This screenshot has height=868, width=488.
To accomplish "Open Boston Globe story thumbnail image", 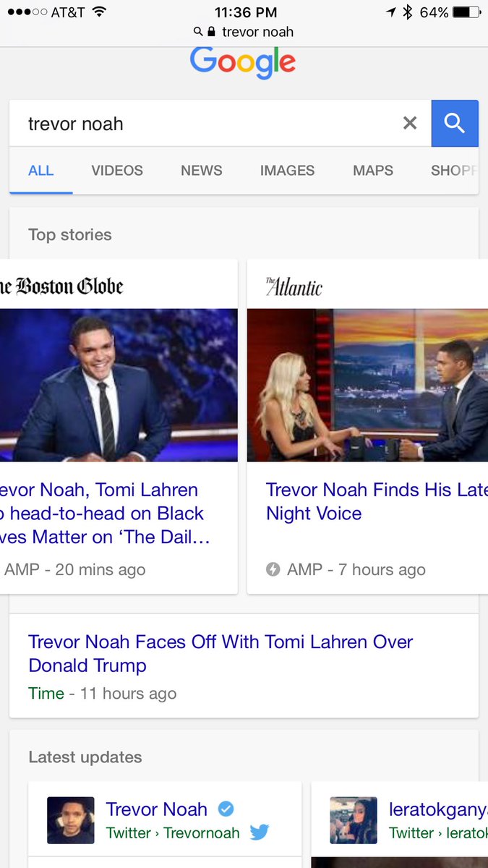I will click(x=119, y=385).
